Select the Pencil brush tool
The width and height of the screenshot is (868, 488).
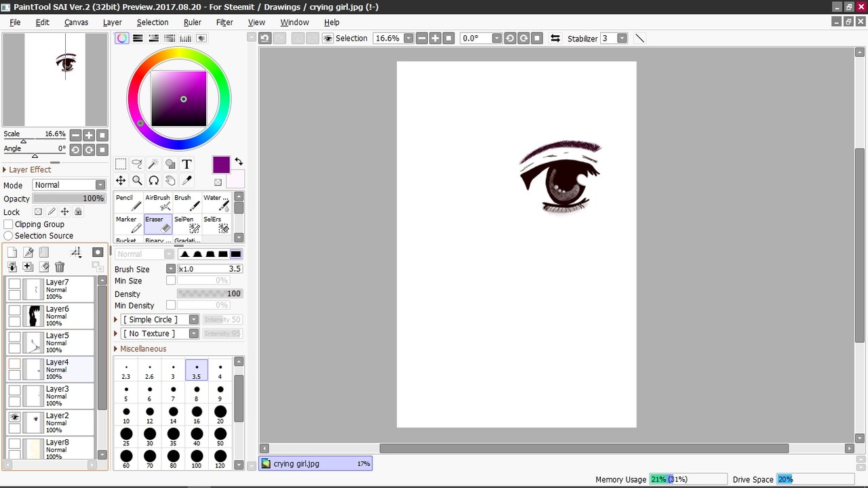pos(129,202)
